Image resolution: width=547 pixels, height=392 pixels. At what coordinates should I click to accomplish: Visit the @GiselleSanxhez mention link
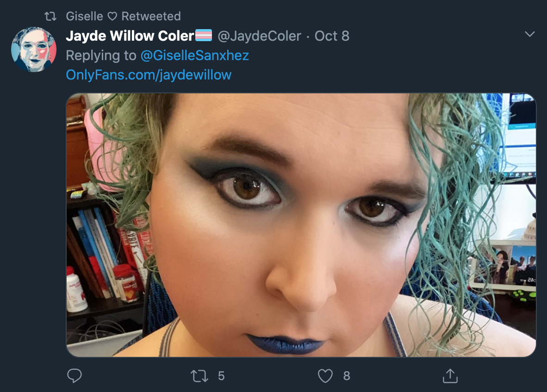tap(195, 55)
